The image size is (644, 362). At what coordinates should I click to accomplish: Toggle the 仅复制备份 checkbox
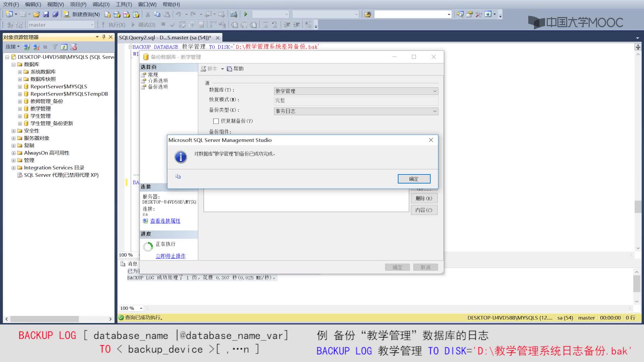tap(216, 121)
